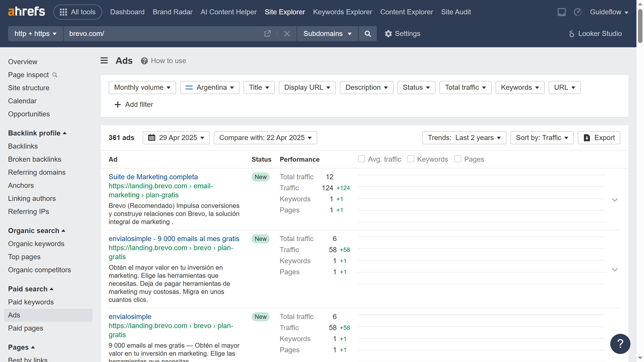Open the All tools grid menu

click(77, 12)
